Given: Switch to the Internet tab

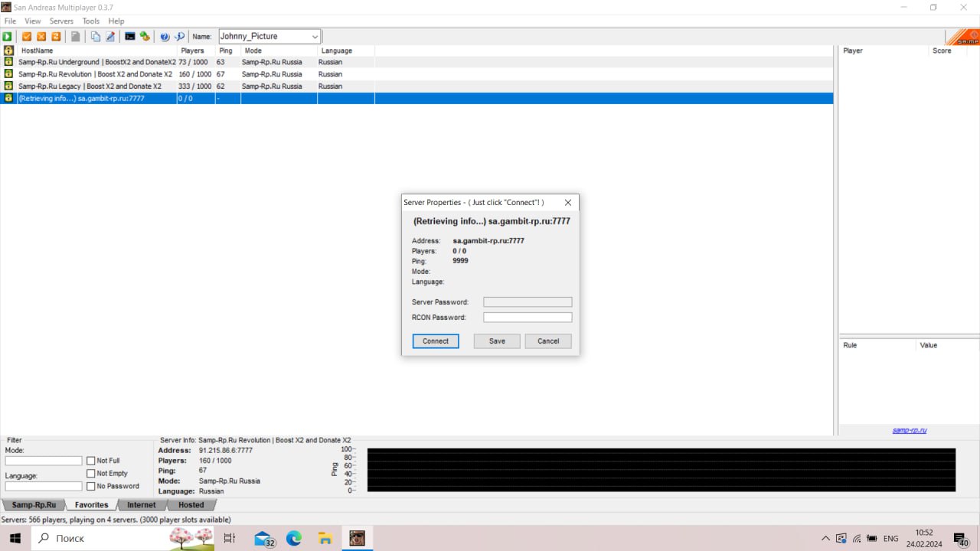Looking at the screenshot, I should 141,505.
